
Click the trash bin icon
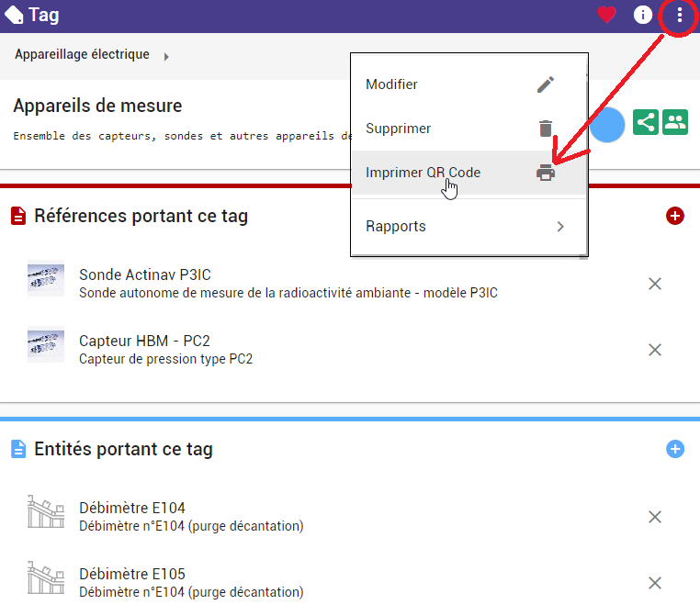(x=546, y=129)
